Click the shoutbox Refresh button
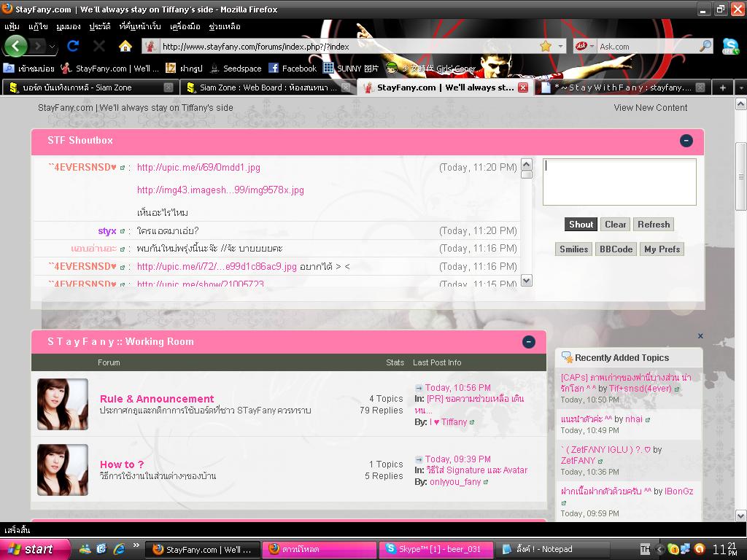 tap(653, 225)
